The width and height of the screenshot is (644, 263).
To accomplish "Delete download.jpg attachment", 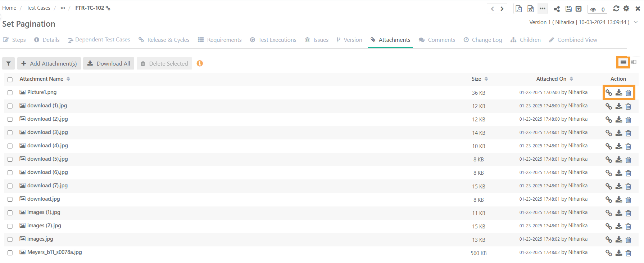I will point(628,200).
